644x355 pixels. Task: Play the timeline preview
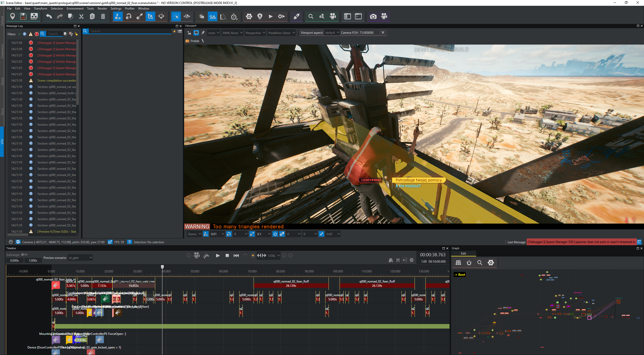click(218, 256)
